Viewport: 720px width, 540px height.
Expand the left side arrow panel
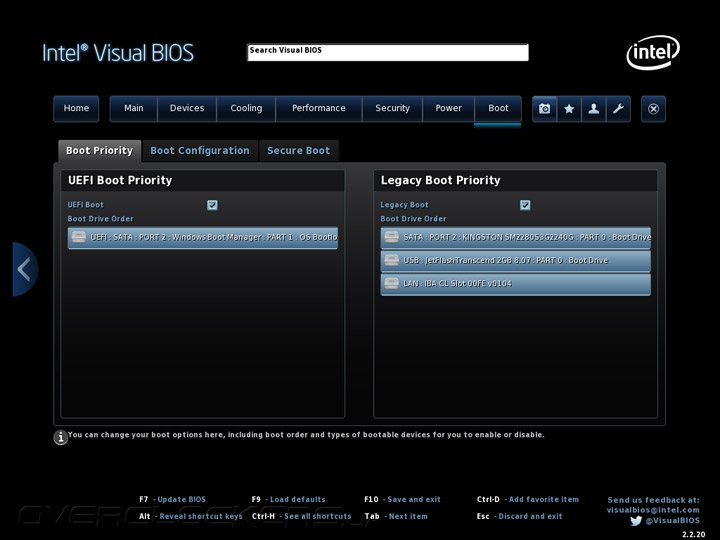[x=25, y=269]
